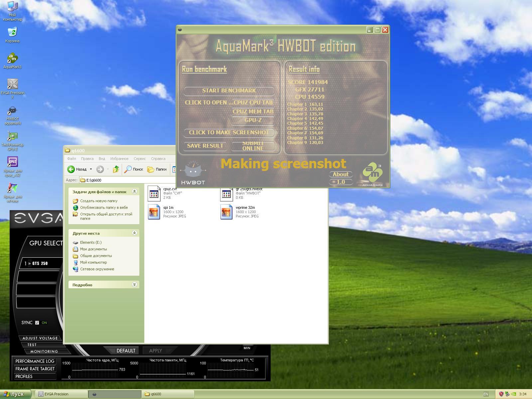This screenshot has height=399, width=532.
Task: Click the SUBMIT ONLINE button
Action: [253, 146]
